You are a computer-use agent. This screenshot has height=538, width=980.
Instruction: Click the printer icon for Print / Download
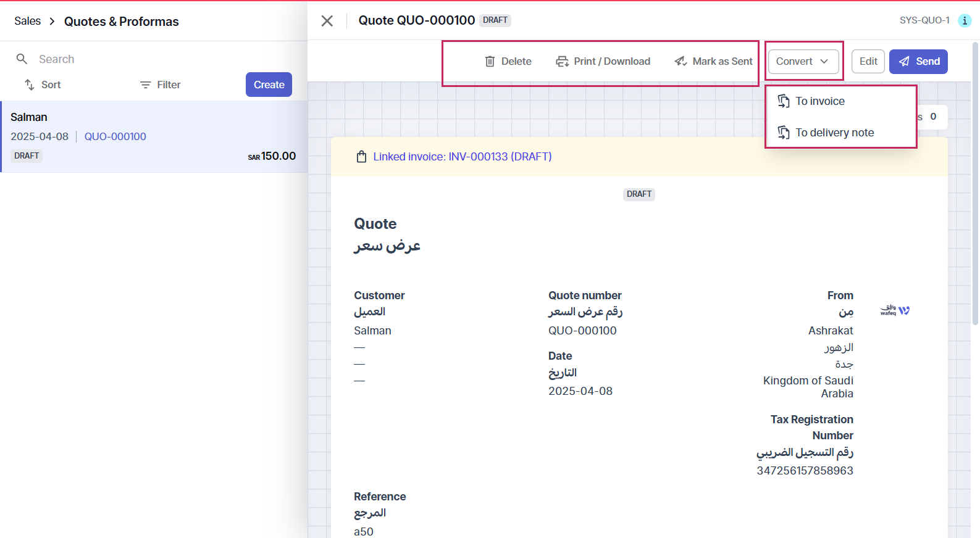tap(562, 61)
